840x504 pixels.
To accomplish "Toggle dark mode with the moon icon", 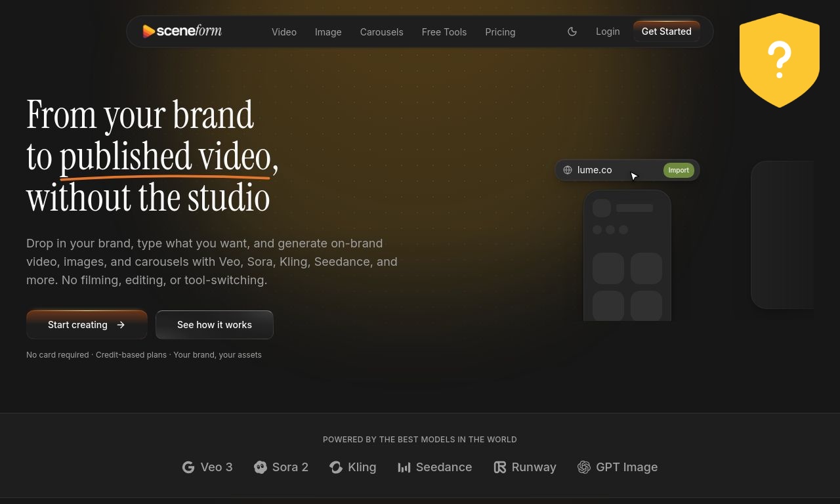I will click(x=572, y=31).
